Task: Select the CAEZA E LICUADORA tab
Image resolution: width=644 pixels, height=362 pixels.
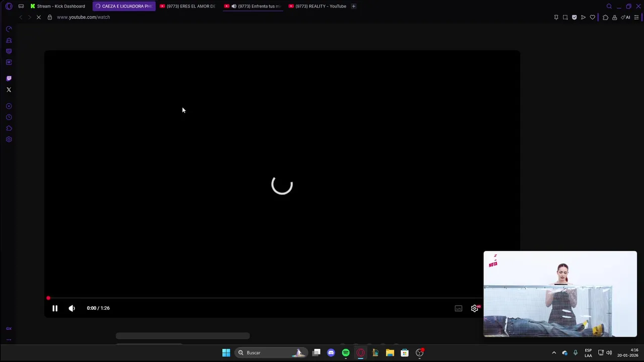Action: pyautogui.click(x=124, y=6)
